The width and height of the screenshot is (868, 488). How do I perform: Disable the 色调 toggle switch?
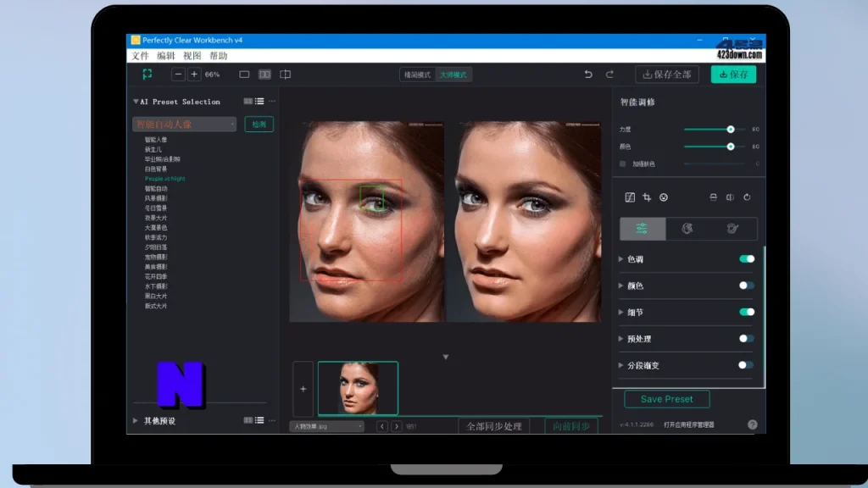(x=747, y=259)
